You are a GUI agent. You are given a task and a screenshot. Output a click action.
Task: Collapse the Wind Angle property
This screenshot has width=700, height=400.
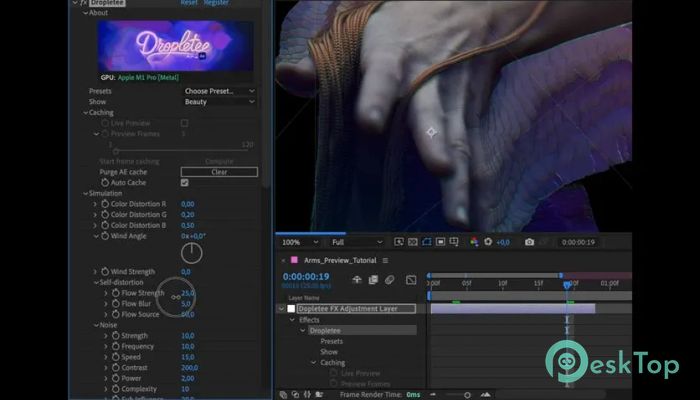96,236
